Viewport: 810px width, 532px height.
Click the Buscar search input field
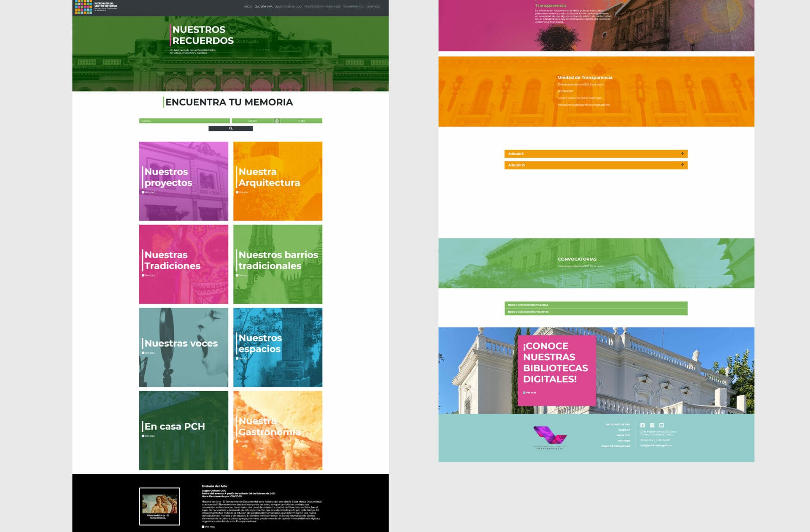pos(184,121)
